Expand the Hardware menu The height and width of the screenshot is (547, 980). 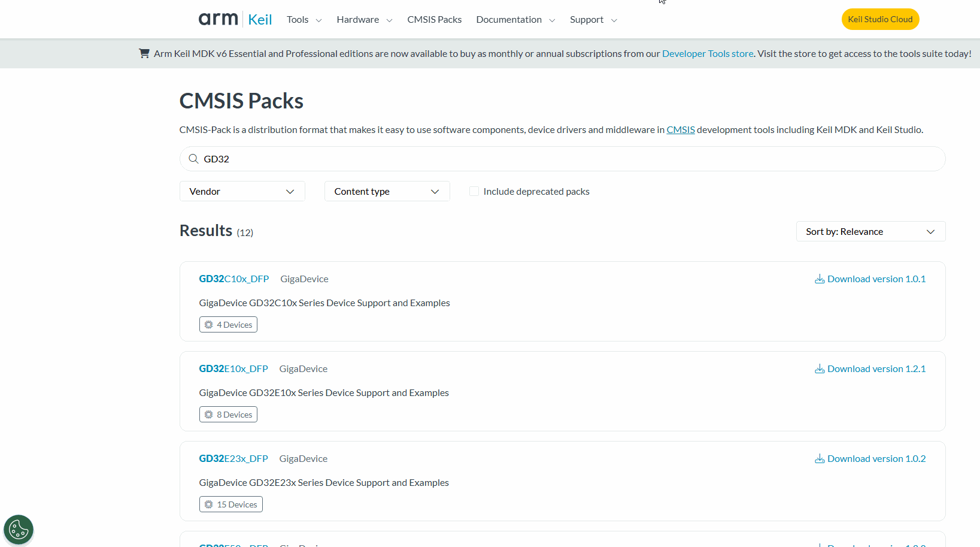point(365,20)
